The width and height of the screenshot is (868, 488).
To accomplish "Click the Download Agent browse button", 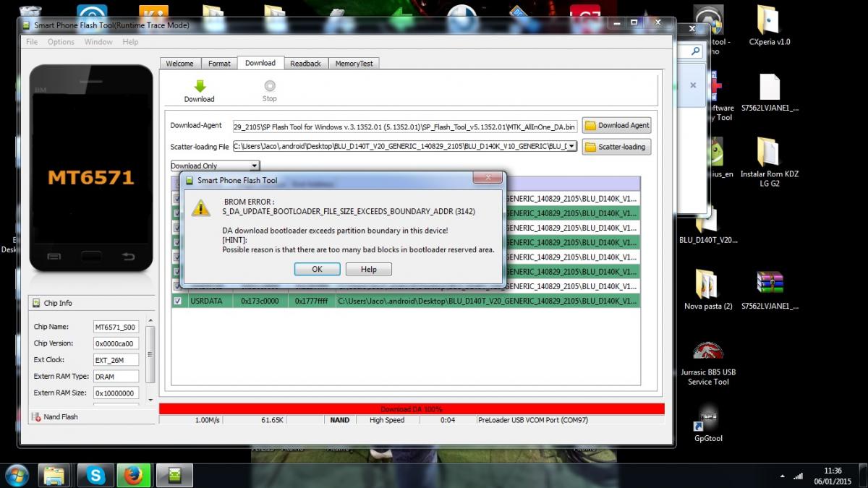I will click(616, 125).
